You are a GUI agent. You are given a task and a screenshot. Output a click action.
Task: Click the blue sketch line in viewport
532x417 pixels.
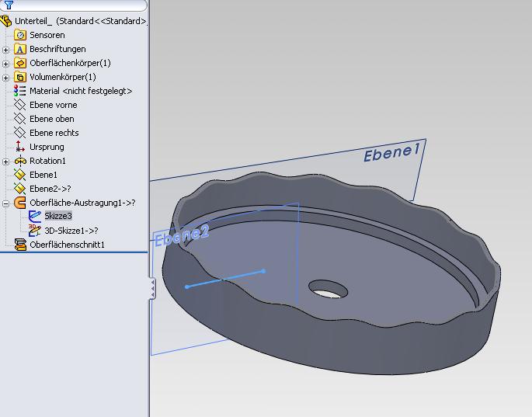pyautogui.click(x=225, y=279)
